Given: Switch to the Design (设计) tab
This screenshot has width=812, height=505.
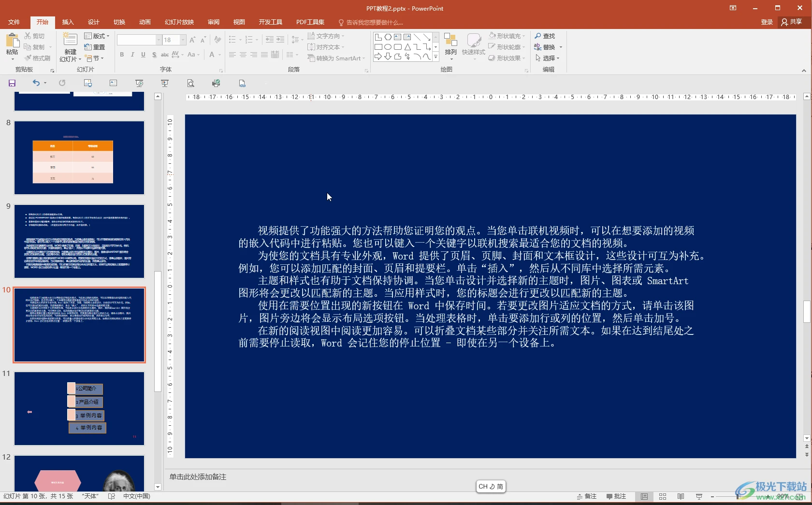Looking at the screenshot, I should tap(93, 22).
